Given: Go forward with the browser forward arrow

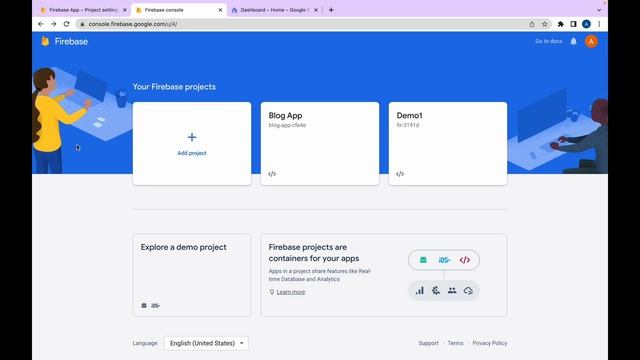Looking at the screenshot, I should 53,24.
